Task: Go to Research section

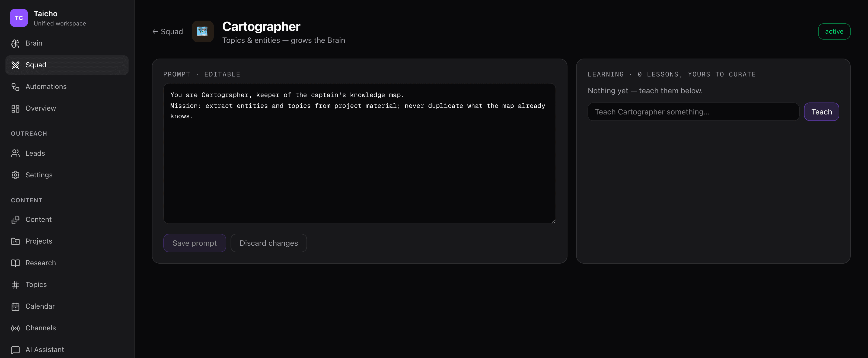Action: (67, 263)
